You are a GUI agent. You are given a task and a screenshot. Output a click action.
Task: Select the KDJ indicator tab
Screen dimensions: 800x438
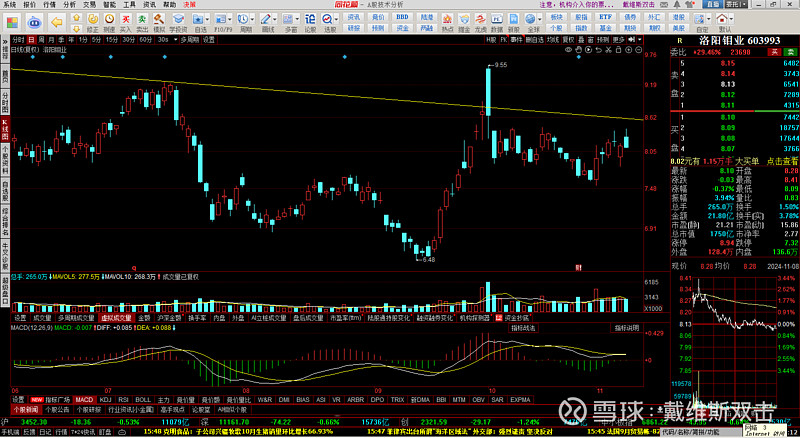[x=106, y=400]
